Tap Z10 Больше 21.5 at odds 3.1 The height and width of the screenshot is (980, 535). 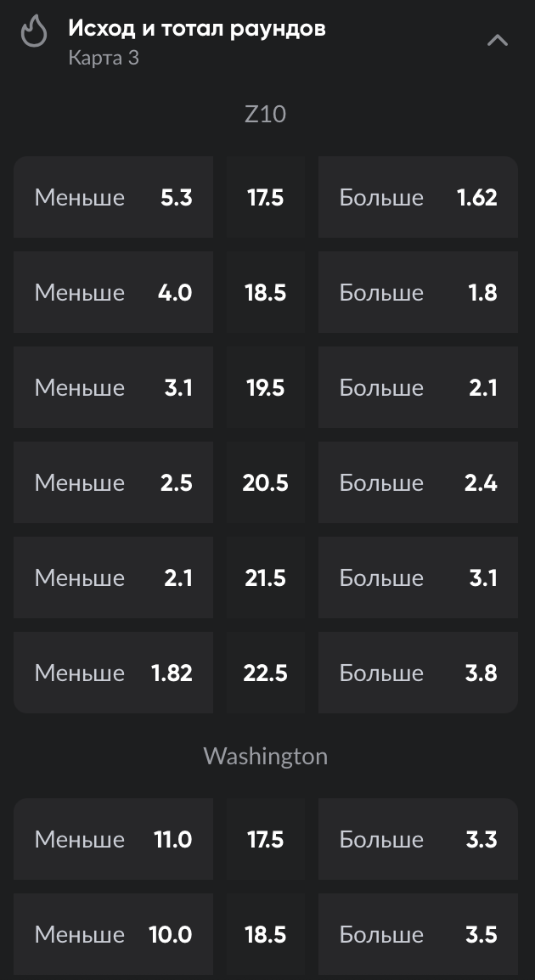click(x=418, y=578)
